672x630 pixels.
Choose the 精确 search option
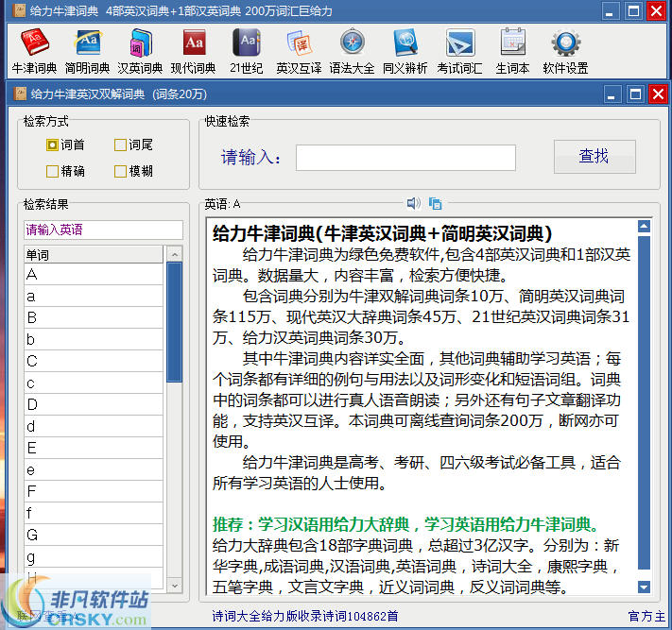[53, 172]
